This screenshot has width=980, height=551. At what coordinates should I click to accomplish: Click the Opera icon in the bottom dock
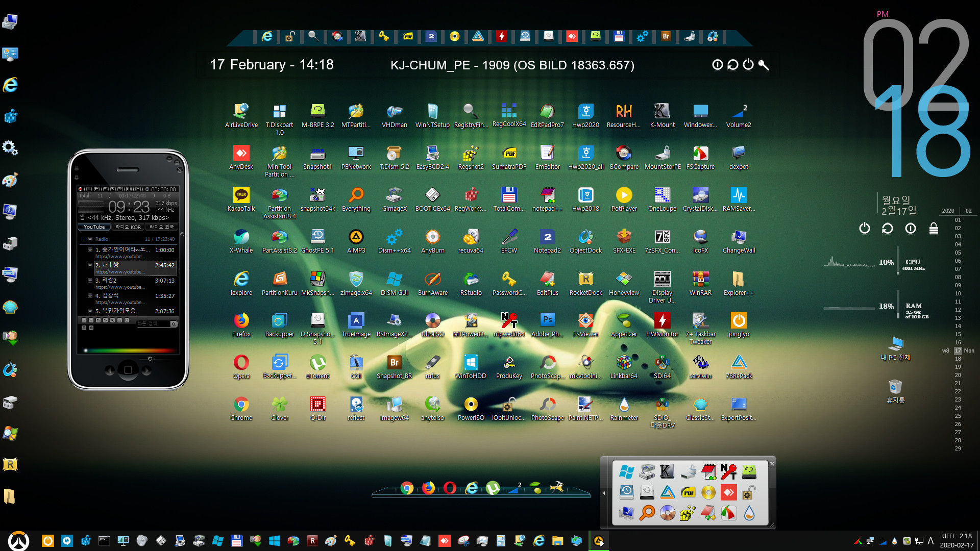(x=450, y=488)
